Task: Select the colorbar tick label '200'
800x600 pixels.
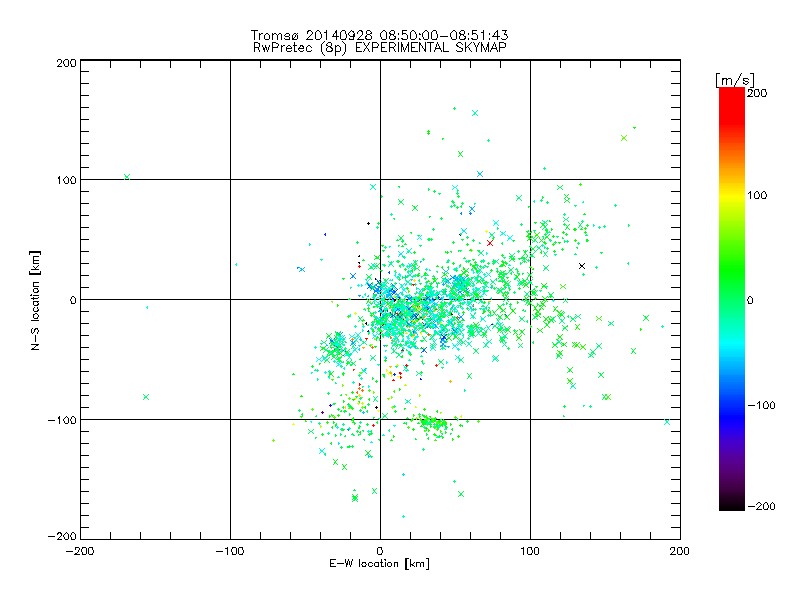Action: point(757,93)
